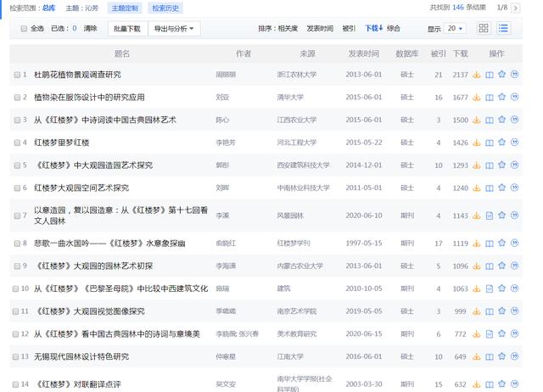Favorite the 红楼梦里梦红楼 entry using its star icon

pos(501,143)
